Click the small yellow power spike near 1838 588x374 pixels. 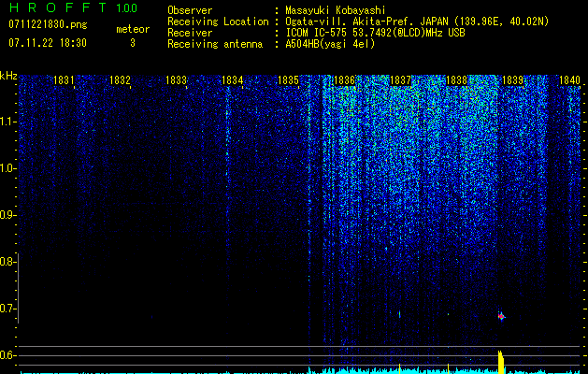point(448,368)
